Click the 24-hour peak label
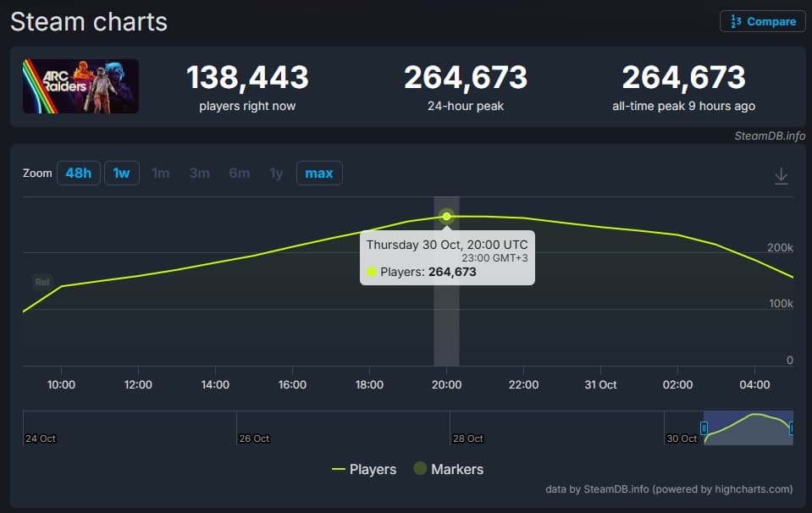Image resolution: width=812 pixels, height=513 pixels. tap(466, 106)
